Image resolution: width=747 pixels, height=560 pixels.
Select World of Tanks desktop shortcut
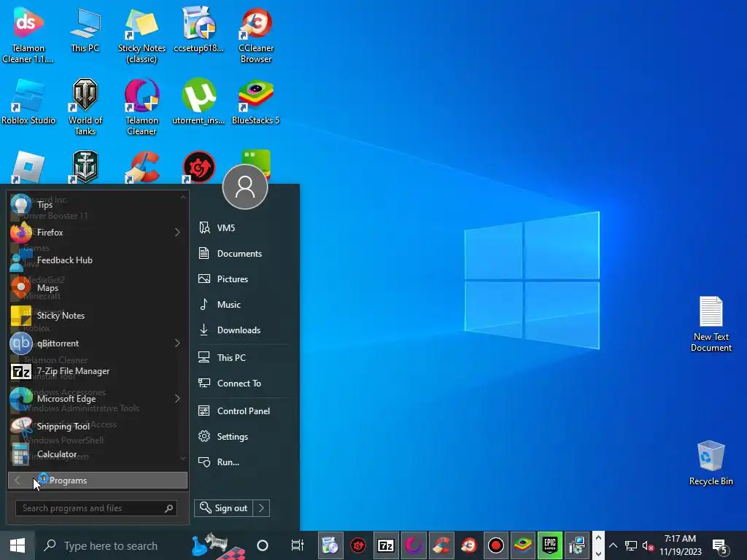pos(85,106)
